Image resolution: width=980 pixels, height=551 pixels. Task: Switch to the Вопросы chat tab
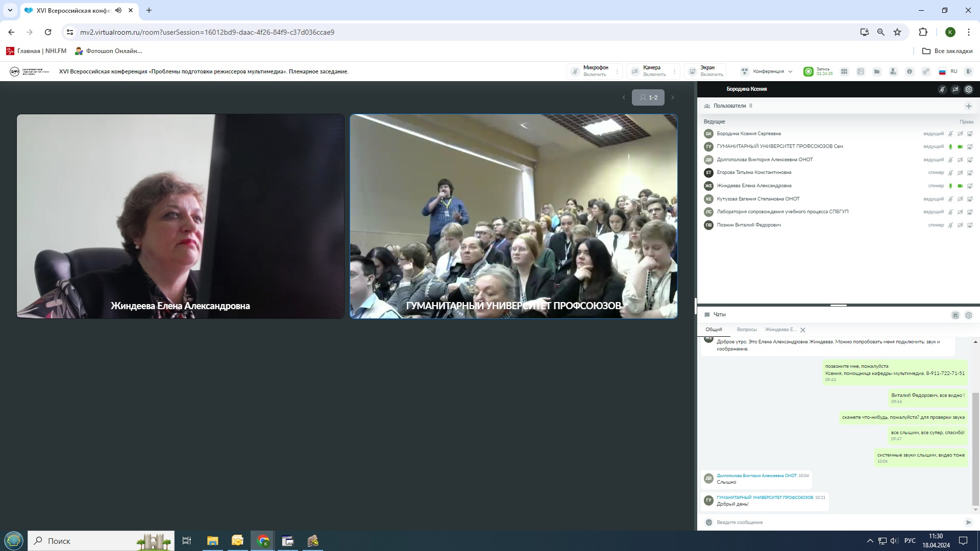tap(747, 330)
